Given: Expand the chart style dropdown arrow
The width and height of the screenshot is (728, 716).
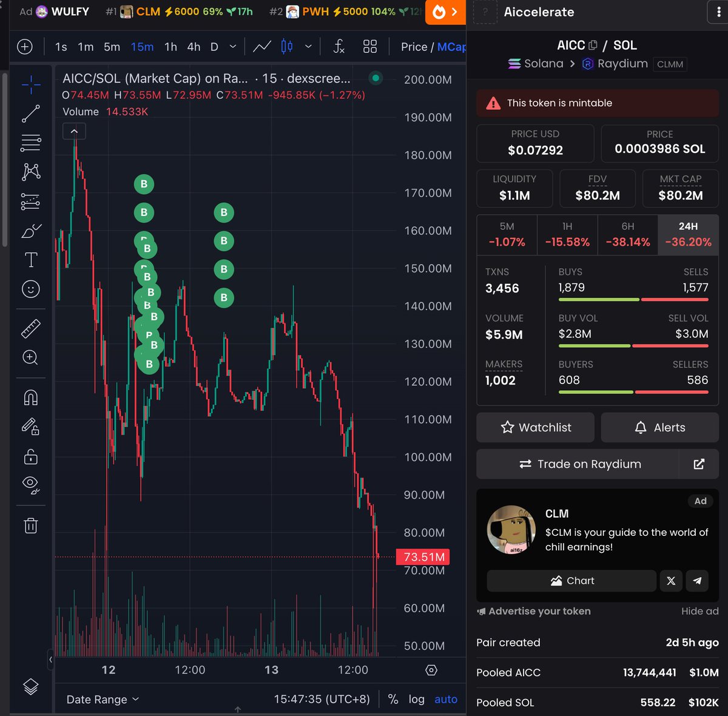Looking at the screenshot, I should click(x=308, y=47).
